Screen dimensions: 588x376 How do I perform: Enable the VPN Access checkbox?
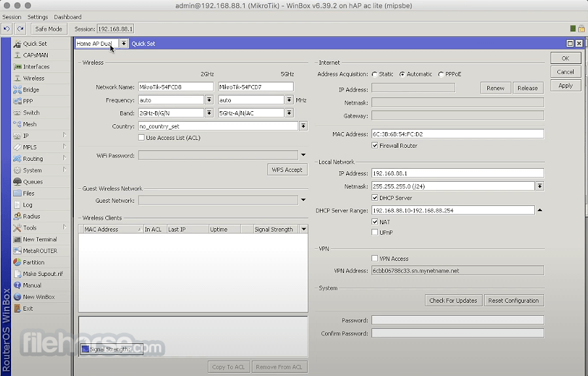(x=375, y=258)
